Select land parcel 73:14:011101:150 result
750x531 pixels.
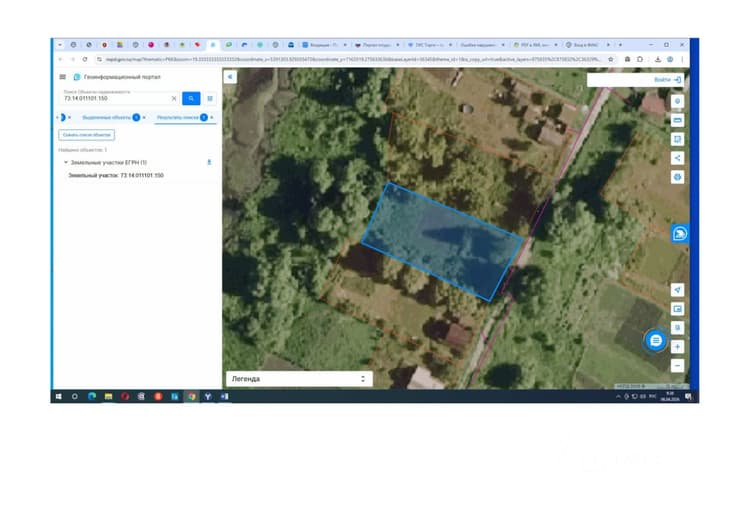(116, 176)
